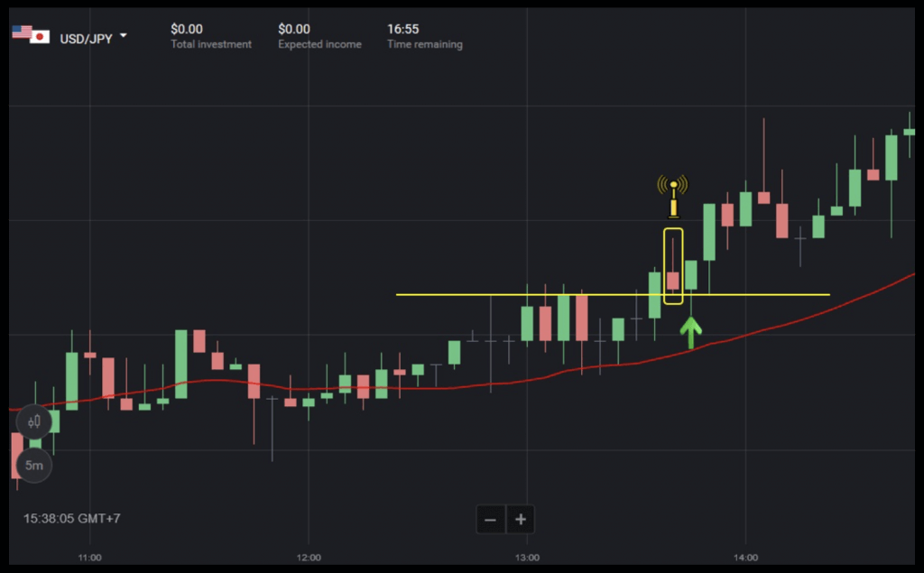Click the Total investment label
Screen dimensions: 924x573
pos(211,44)
